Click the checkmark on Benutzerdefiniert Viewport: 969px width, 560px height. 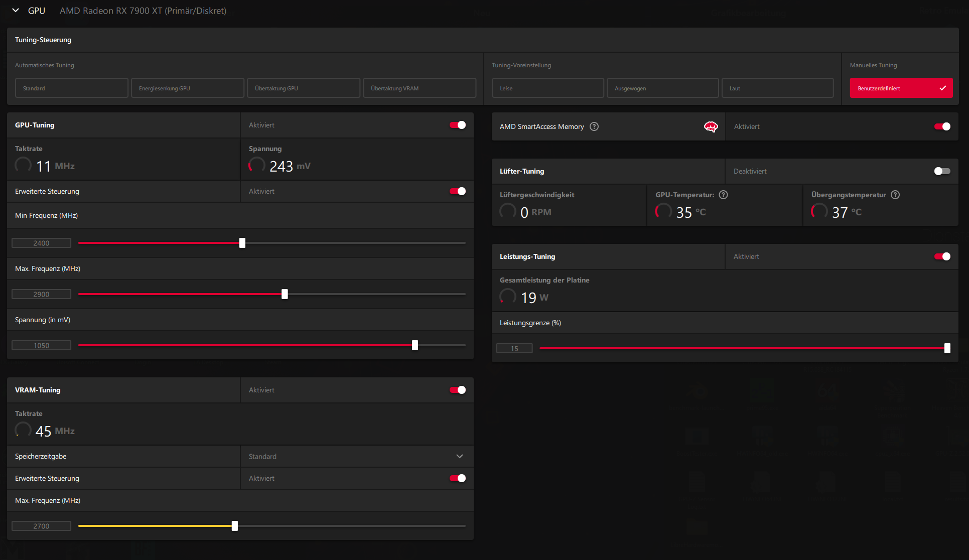(942, 88)
